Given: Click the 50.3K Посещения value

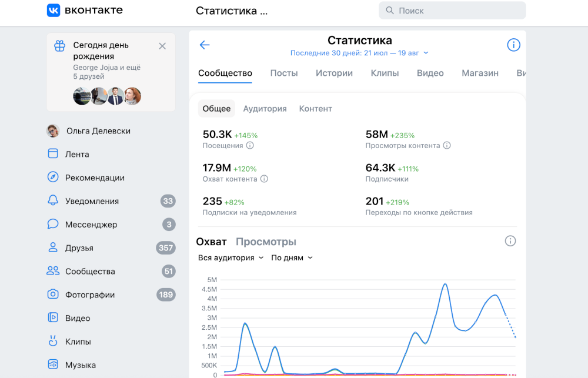Looking at the screenshot, I should [x=217, y=134].
